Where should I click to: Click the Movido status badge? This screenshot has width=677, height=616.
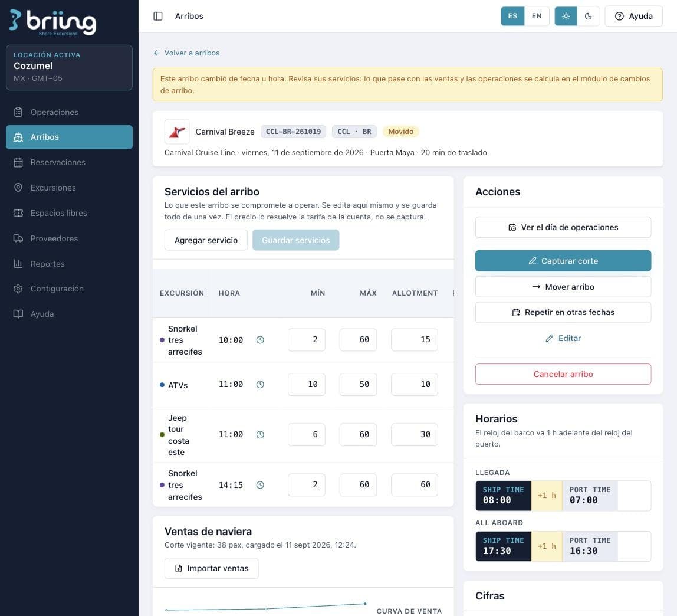400,132
